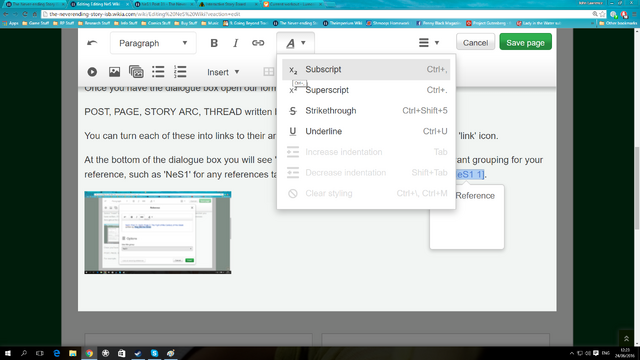Open the Paragraph format dropdown
The height and width of the screenshot is (360, 640).
[153, 43]
